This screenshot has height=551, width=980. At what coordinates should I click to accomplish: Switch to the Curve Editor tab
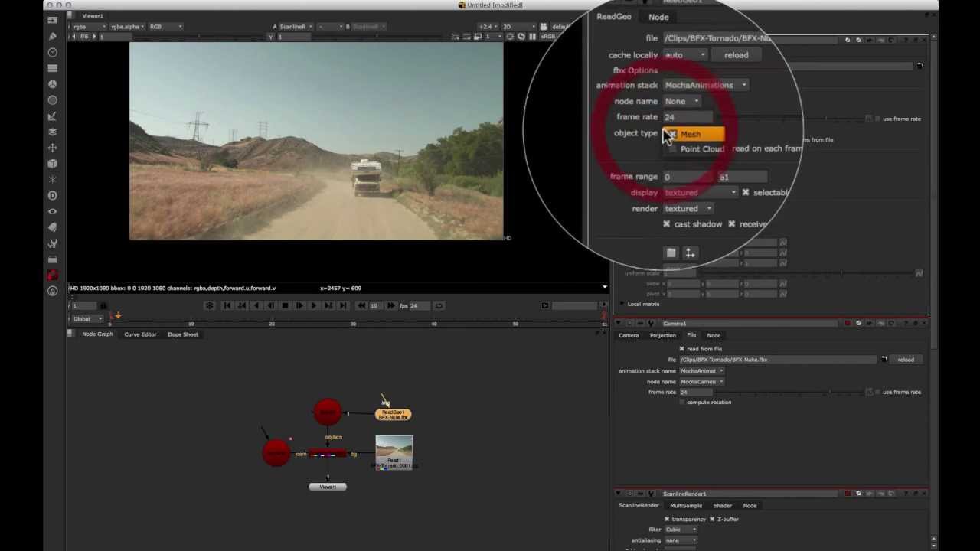pos(140,334)
